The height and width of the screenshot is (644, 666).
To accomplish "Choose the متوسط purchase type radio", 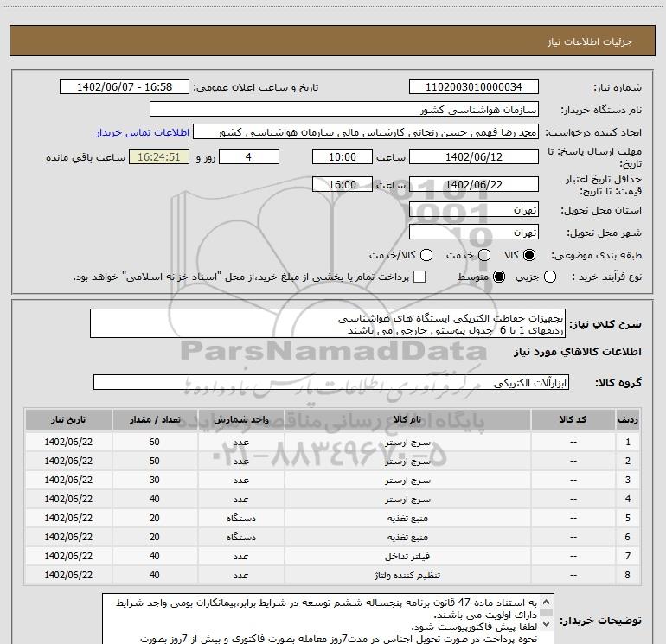I will coord(499,277).
